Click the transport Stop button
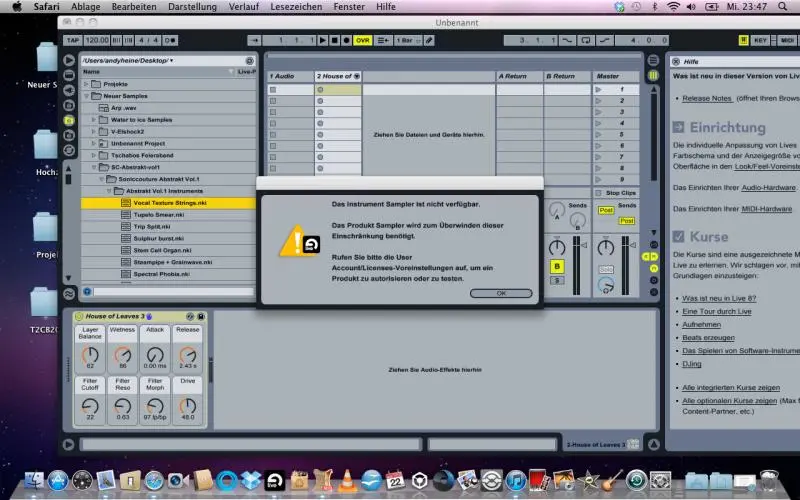Screen dimensions: 800x500 [334, 40]
